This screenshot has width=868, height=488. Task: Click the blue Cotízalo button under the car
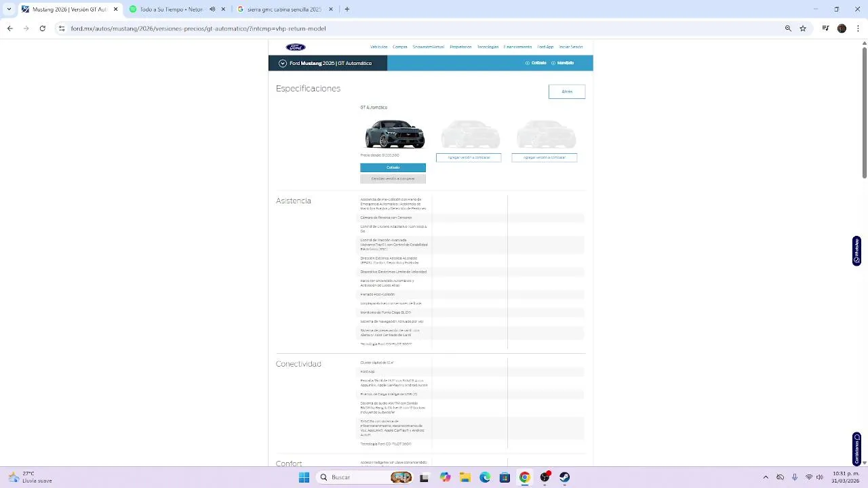(393, 167)
